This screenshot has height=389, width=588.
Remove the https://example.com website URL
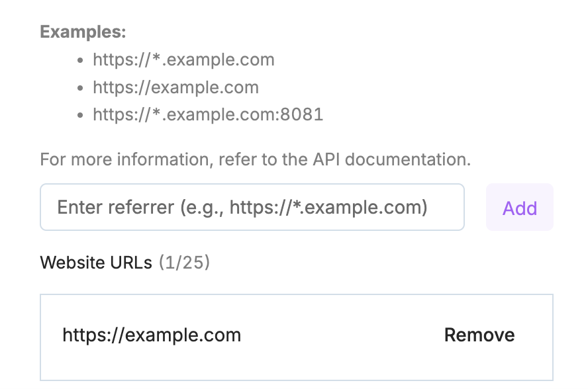(479, 335)
